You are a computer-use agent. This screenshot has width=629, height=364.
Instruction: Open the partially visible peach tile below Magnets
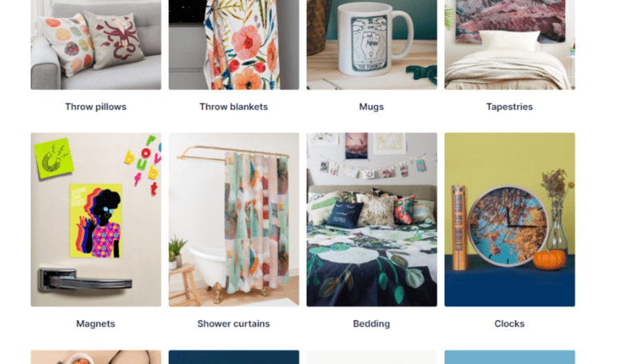pyautogui.click(x=96, y=357)
